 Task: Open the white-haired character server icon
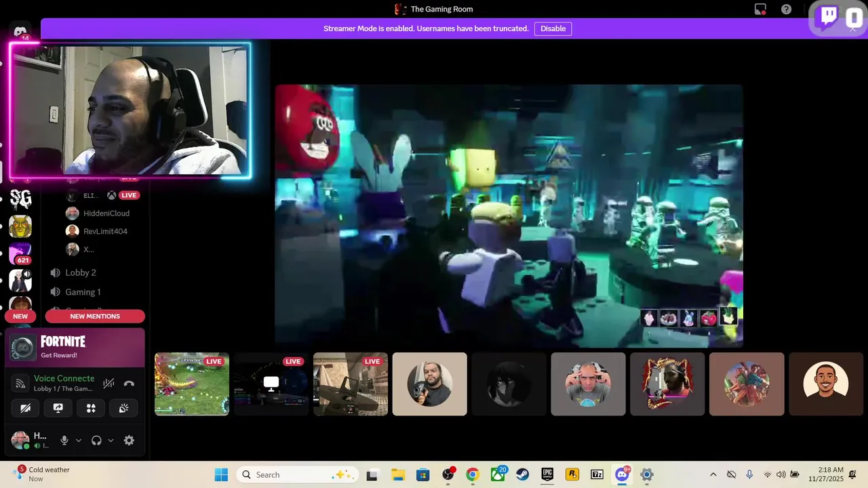(x=20, y=281)
